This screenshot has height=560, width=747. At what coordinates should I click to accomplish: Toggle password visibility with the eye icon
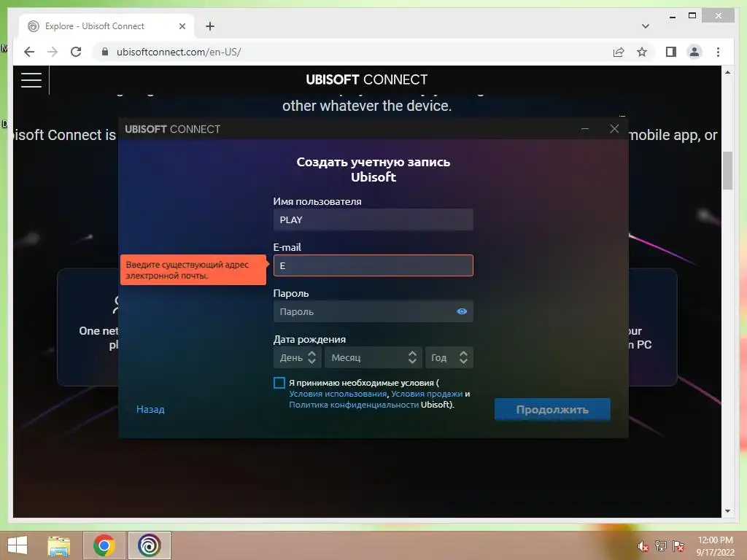click(x=462, y=311)
